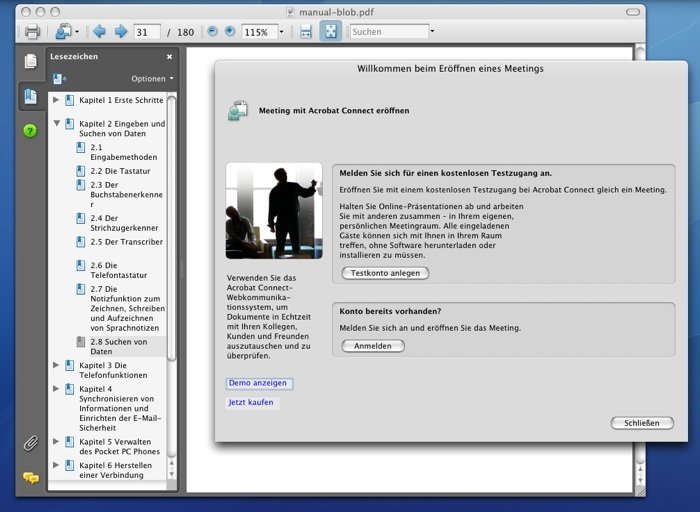This screenshot has width=700, height=512.
Task: Open the zoom percentage dropdown arrow
Action: (281, 32)
